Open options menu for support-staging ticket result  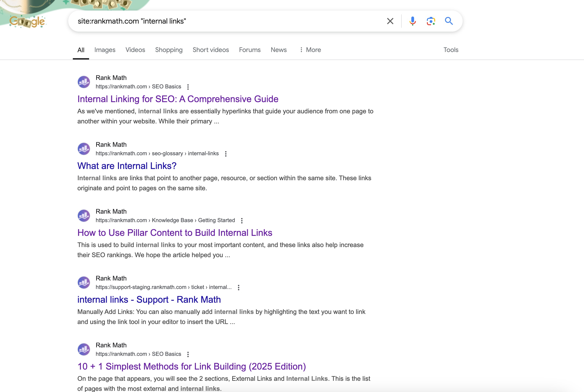[x=239, y=288]
